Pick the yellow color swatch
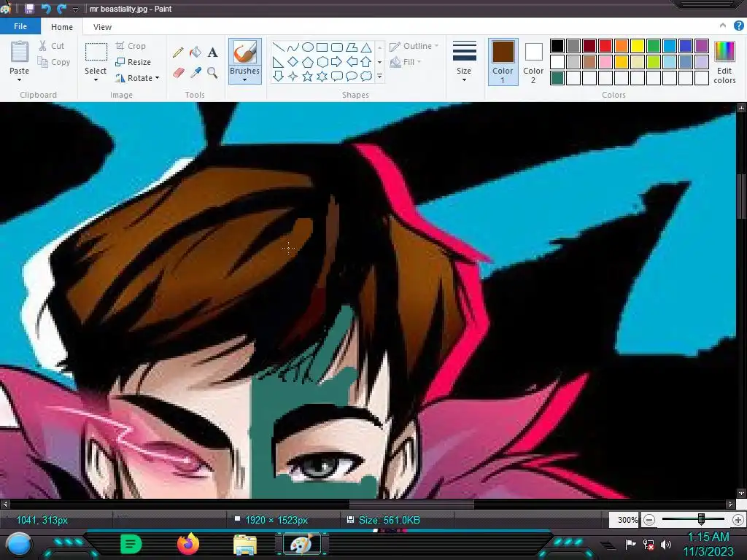 [638, 46]
